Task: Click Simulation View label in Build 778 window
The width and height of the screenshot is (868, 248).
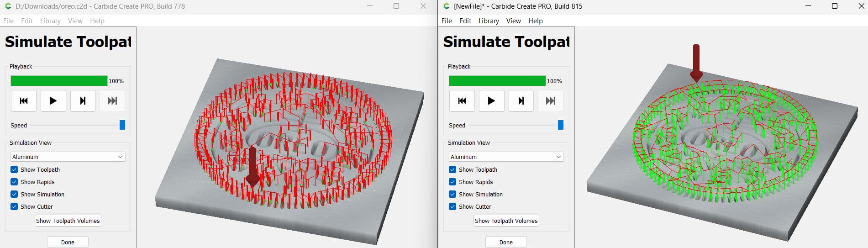Action: pyautogui.click(x=31, y=142)
